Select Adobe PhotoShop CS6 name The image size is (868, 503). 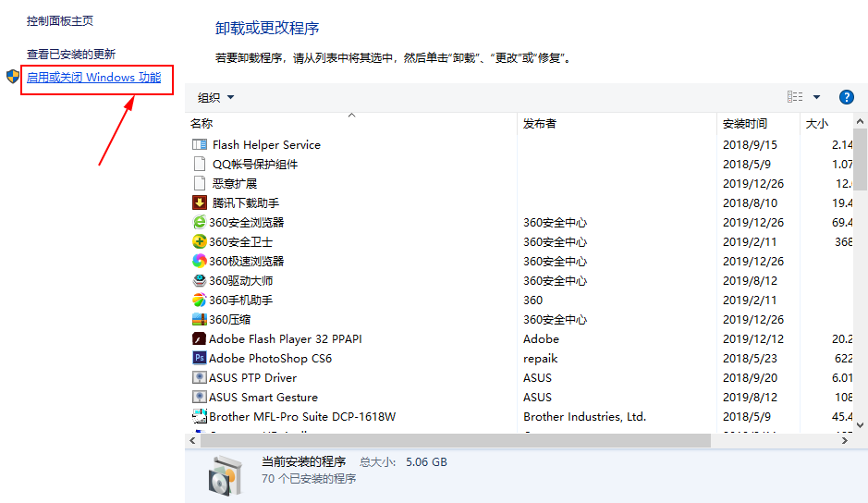click(x=270, y=359)
